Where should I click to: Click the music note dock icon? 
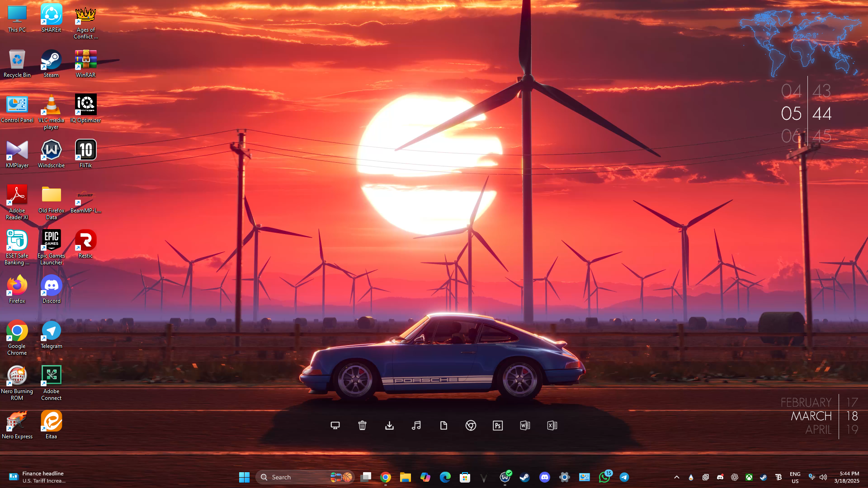(416, 425)
